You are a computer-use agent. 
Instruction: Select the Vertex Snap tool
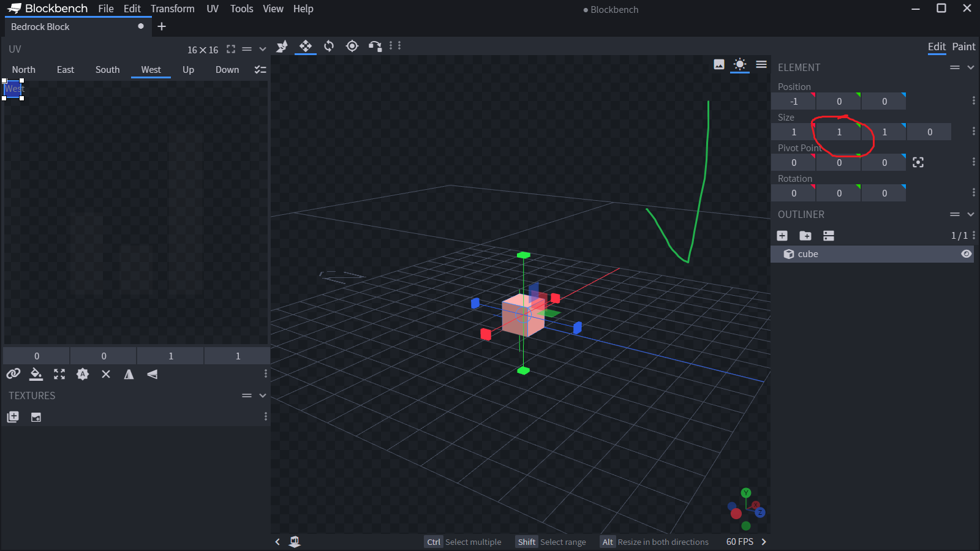(375, 46)
